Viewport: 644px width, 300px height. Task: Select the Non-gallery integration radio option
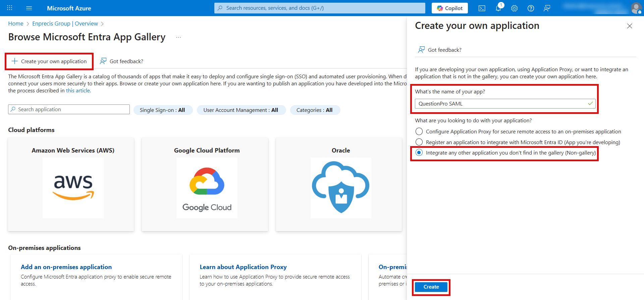tap(419, 153)
